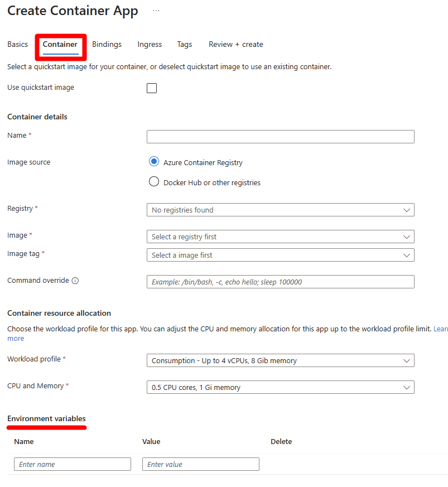Click the Command override input field
The image size is (448, 487).
click(280, 281)
